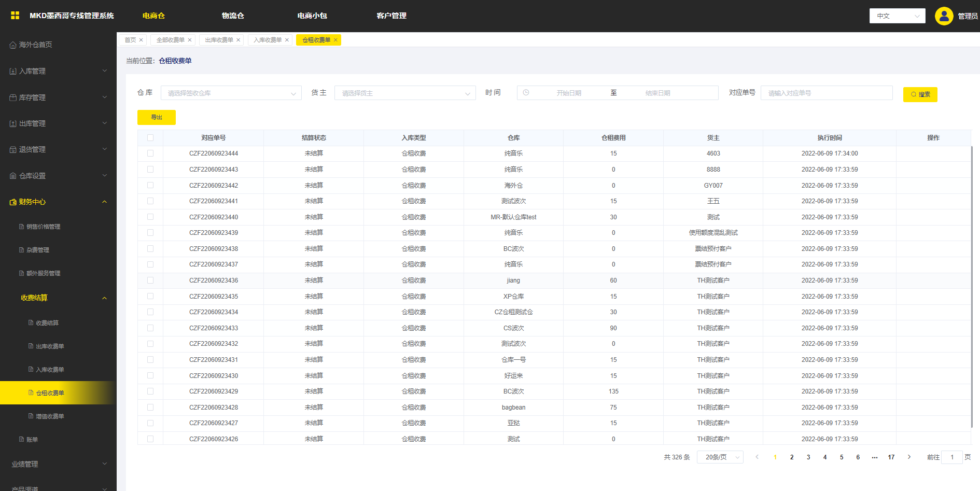Toggle the select-all checkbox in table header
The height and width of the screenshot is (491, 980).
(x=150, y=138)
